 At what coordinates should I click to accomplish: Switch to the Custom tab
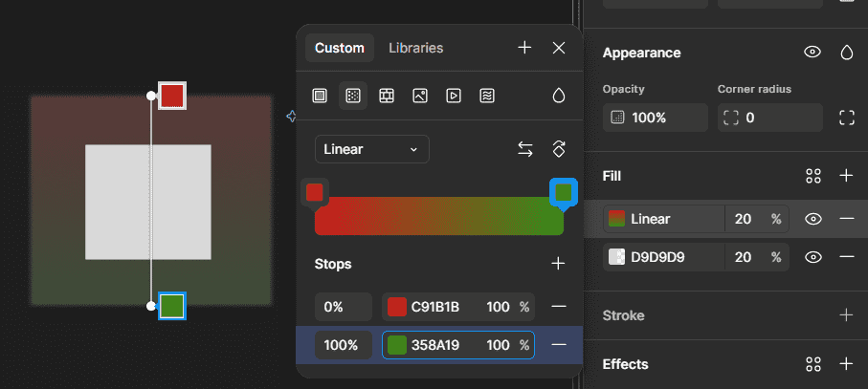pyautogui.click(x=340, y=48)
